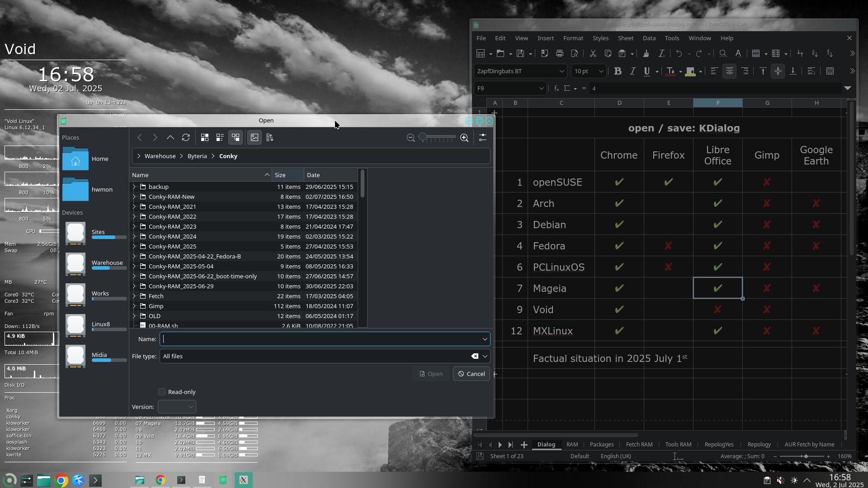Open application launcher in taskbar
Screen dimensions: 868x488
(x=9, y=480)
